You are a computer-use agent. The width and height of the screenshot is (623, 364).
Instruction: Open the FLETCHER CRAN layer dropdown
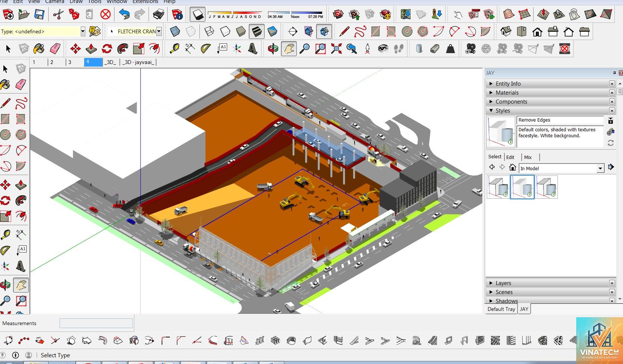[159, 31]
